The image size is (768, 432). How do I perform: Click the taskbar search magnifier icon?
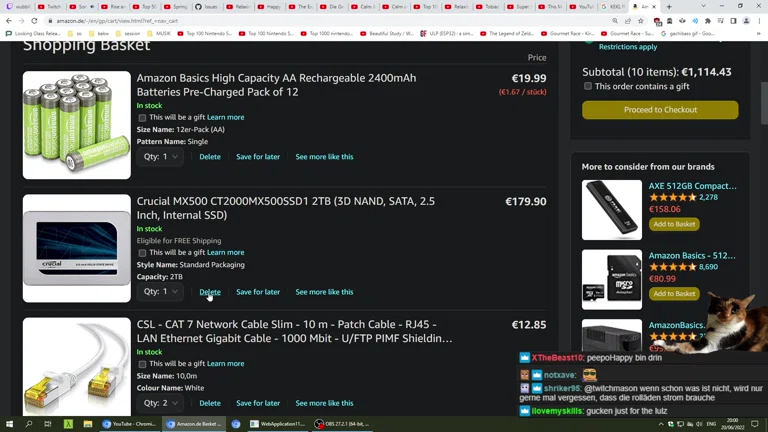[28, 424]
